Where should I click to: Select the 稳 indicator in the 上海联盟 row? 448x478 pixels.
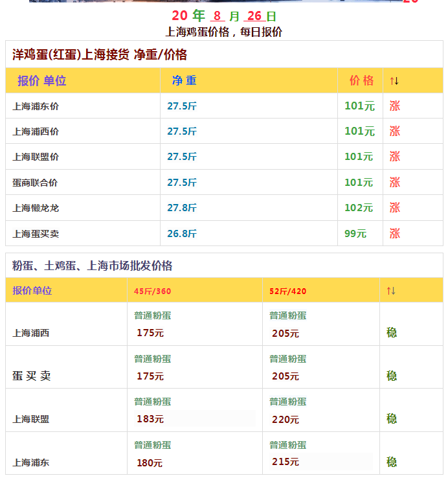pos(392,419)
